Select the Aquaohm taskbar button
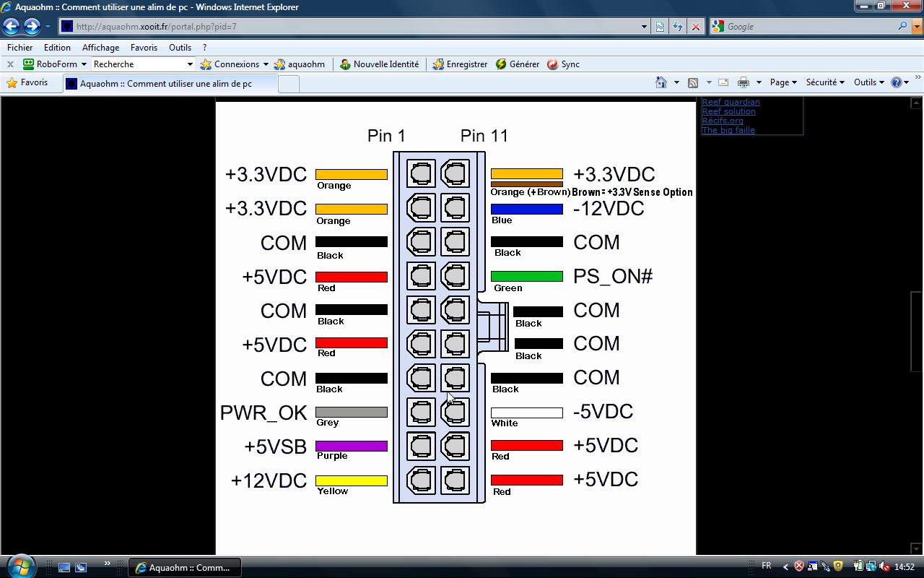This screenshot has width=924, height=578. (x=184, y=568)
